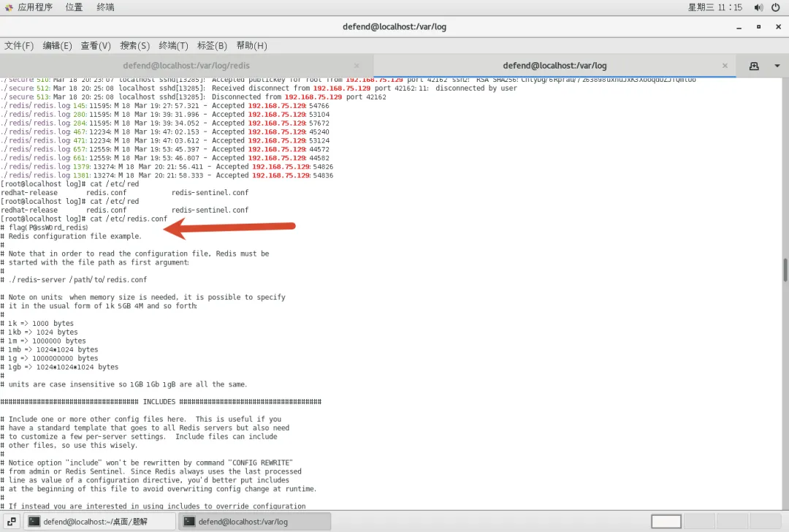Open the 标签(B) menu
The width and height of the screenshot is (789, 532).
[x=212, y=46]
